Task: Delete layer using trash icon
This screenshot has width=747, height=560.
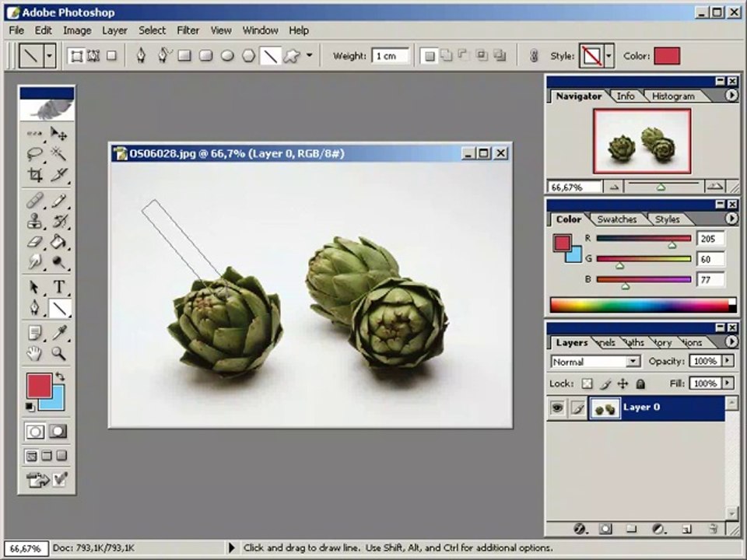Action: click(x=713, y=529)
